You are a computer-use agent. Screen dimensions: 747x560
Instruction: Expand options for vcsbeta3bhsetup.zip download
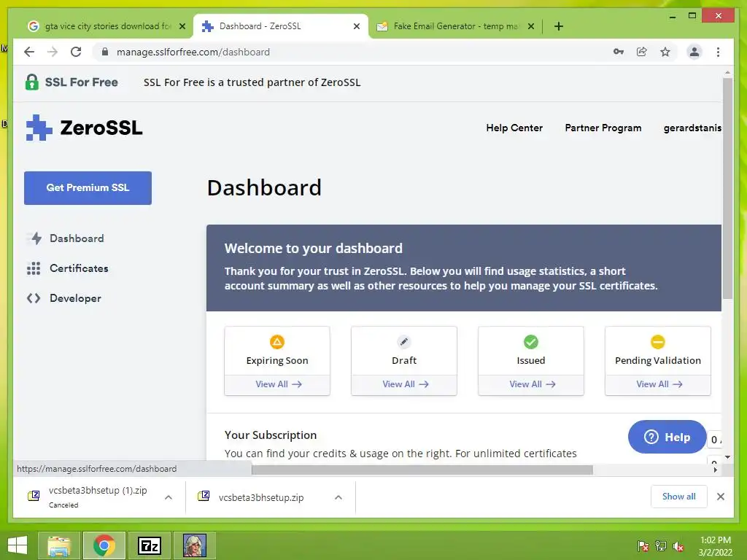[x=338, y=497]
